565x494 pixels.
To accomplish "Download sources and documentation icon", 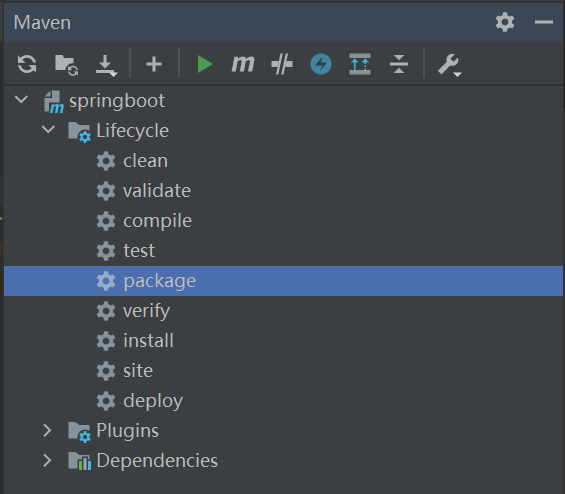I will pyautogui.click(x=106, y=66).
